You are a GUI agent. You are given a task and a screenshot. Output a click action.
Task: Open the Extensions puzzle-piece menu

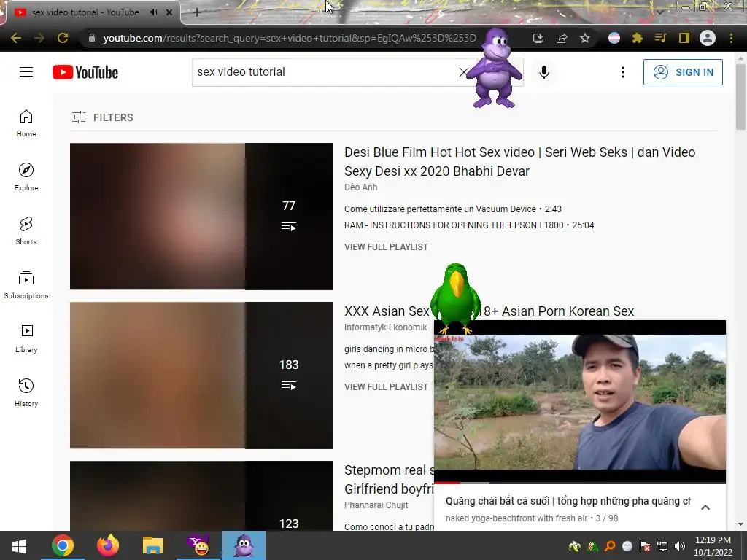pyautogui.click(x=638, y=38)
